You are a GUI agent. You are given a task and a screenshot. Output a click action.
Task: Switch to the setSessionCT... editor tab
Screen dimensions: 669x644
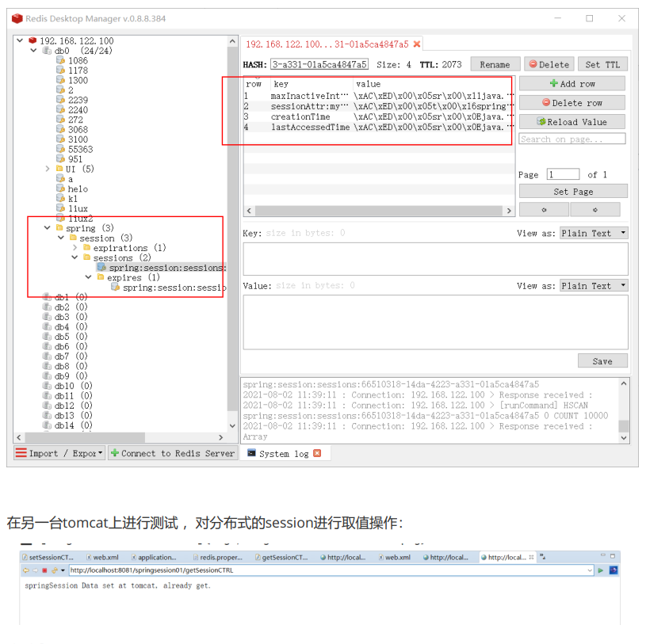coord(48,558)
